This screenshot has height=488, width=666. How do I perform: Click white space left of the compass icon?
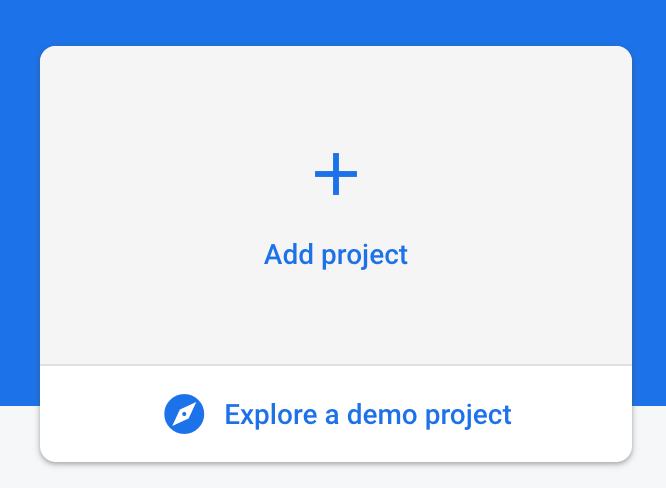coord(100,414)
